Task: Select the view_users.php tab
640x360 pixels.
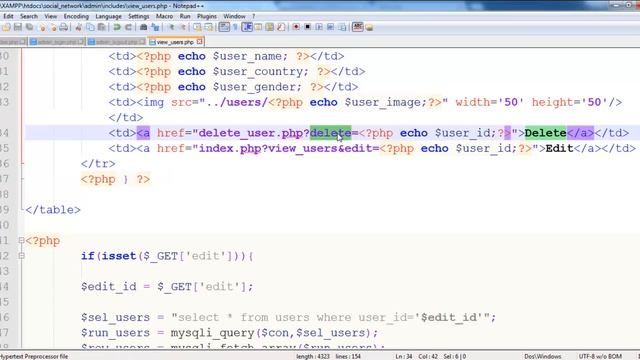Action: [x=175, y=42]
